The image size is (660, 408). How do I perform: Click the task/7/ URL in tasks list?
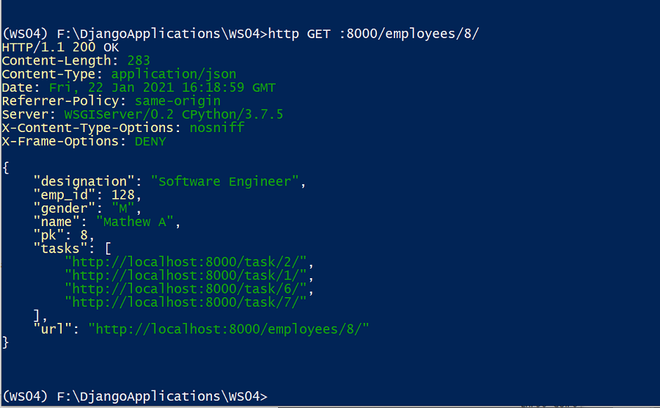click(188, 301)
